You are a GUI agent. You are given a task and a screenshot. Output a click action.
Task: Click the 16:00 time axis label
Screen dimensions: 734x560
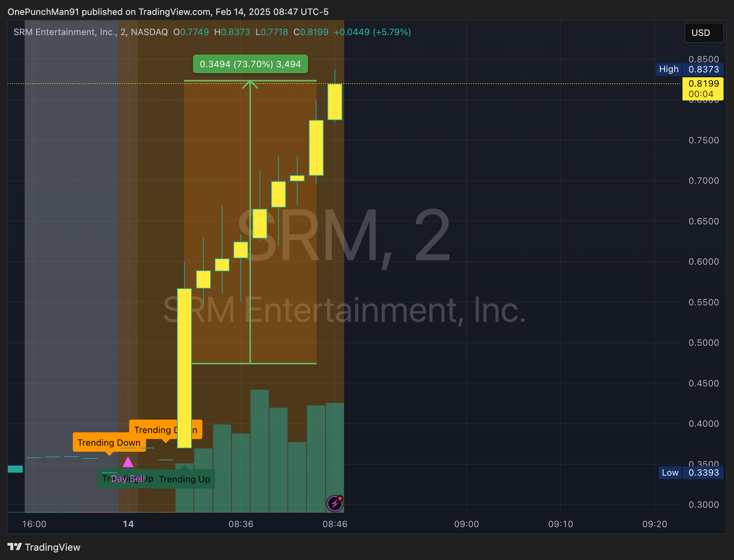click(x=34, y=524)
